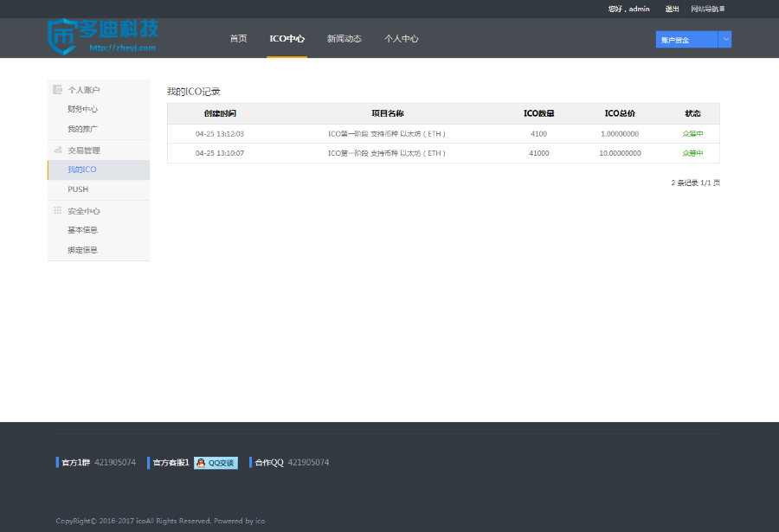This screenshot has height=532, width=779.
Task: Click the 退出 logout link
Action: (x=673, y=9)
